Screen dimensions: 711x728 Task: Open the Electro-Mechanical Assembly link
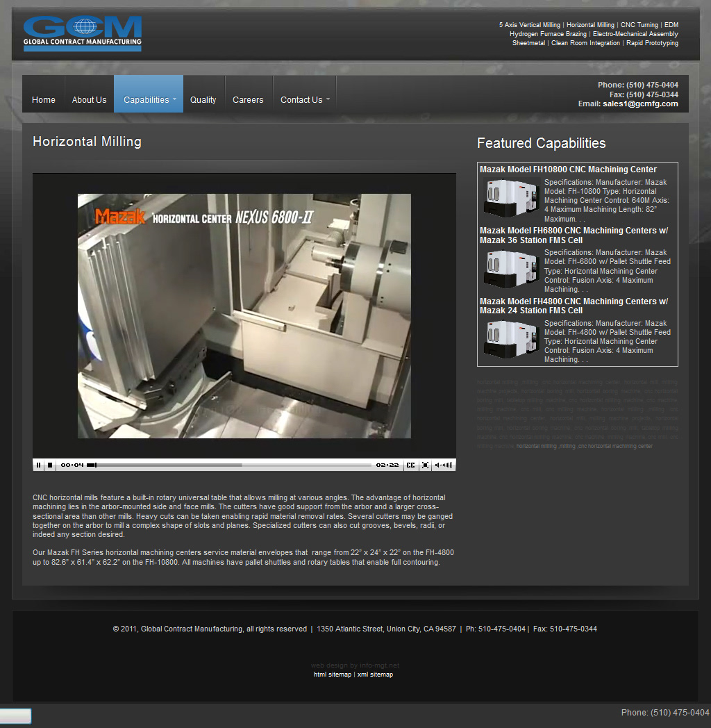pos(635,34)
